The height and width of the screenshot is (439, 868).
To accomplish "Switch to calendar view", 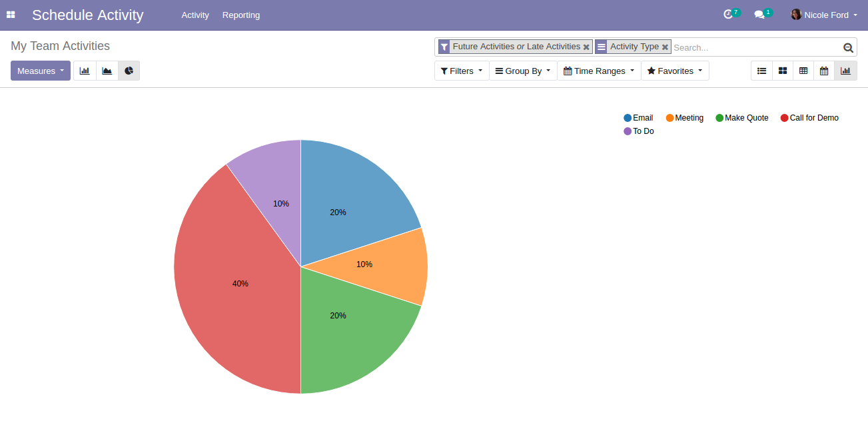I will pos(824,71).
